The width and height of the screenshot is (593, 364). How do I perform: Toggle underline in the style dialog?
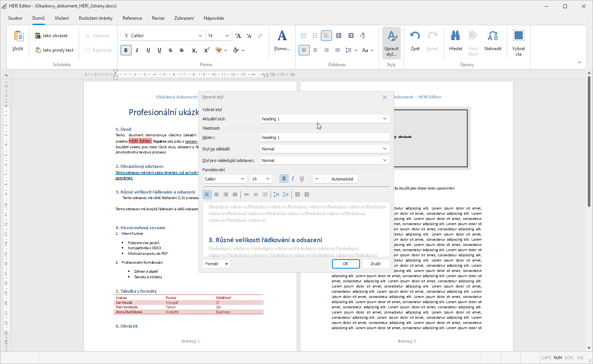pos(302,179)
